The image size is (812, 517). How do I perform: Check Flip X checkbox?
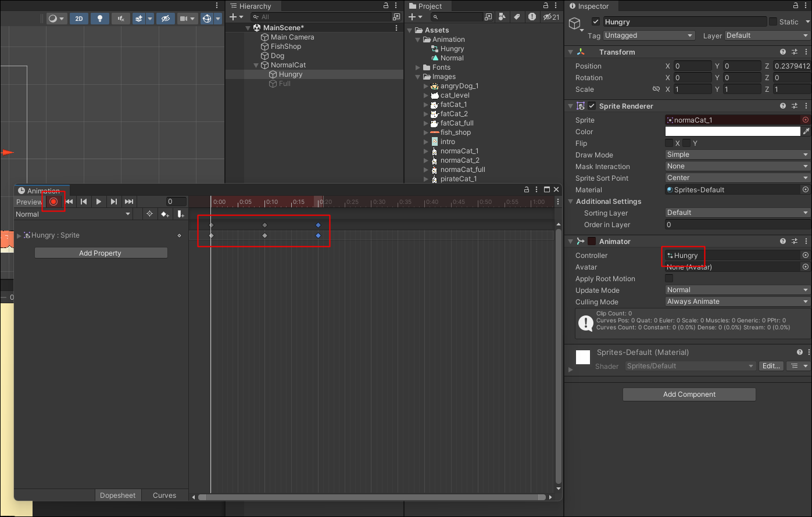(669, 143)
